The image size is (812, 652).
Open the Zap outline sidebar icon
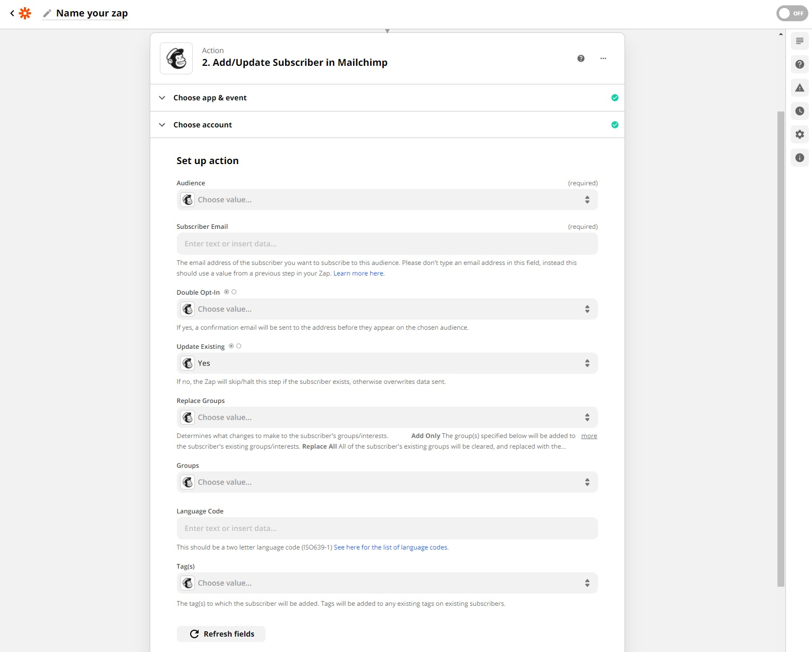[800, 41]
